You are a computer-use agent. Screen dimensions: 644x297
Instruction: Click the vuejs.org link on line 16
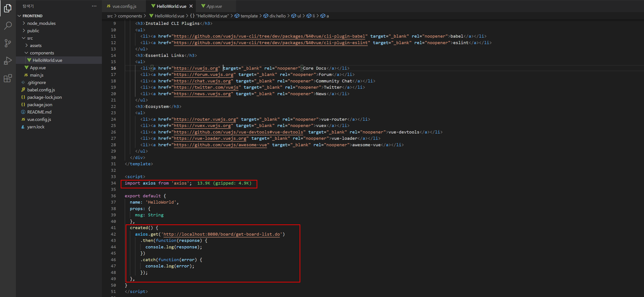click(196, 68)
